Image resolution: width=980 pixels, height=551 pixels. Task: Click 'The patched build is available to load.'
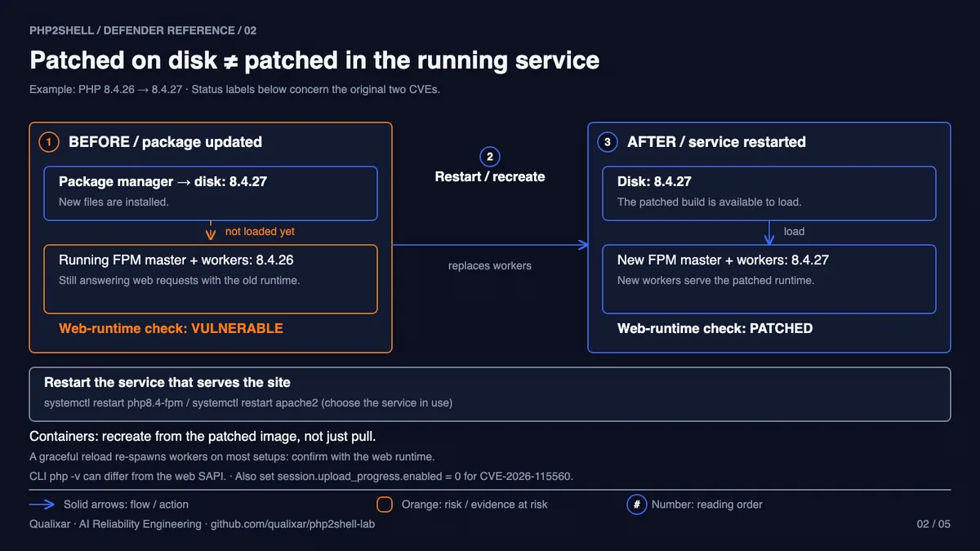tap(710, 202)
